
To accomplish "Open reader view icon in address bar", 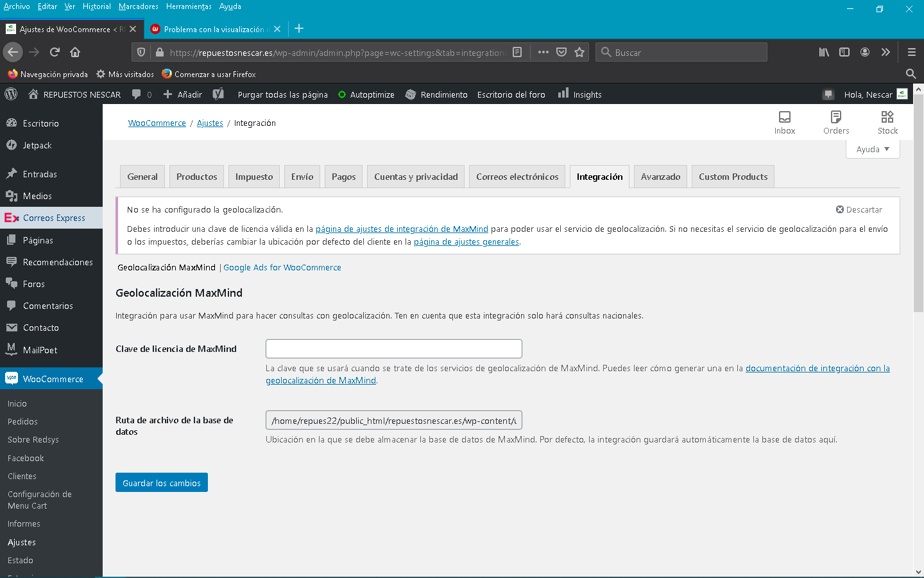I will point(517,52).
